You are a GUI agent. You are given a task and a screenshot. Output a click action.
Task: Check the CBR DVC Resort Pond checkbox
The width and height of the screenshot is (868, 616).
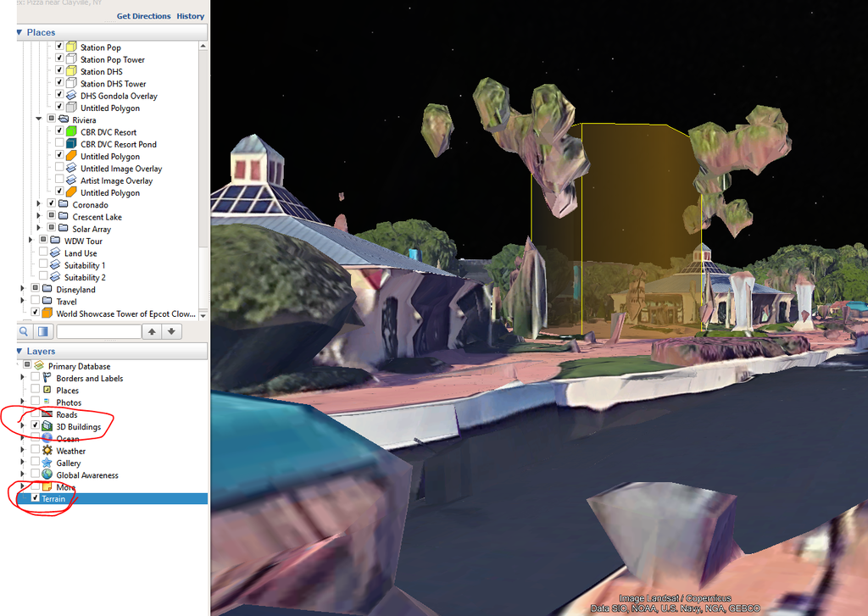tap(59, 144)
